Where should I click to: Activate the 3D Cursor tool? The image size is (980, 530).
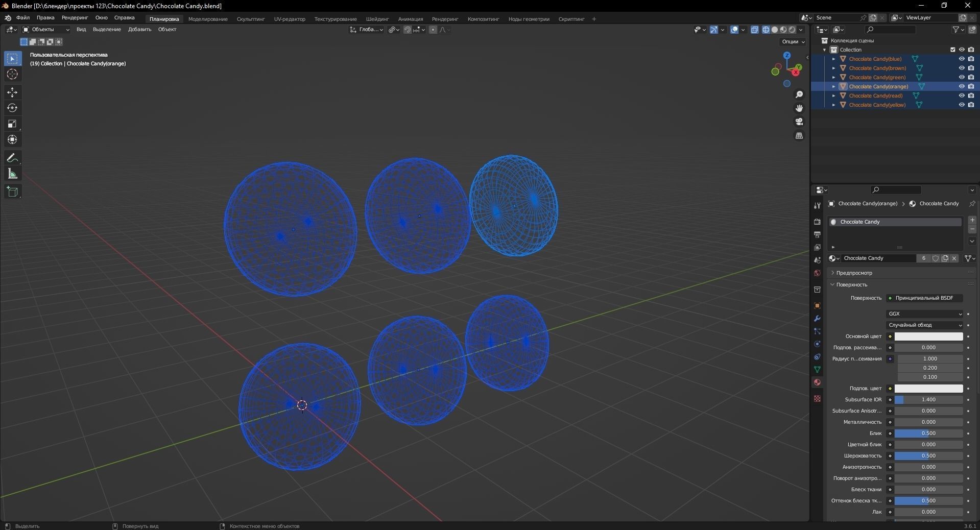(x=12, y=75)
